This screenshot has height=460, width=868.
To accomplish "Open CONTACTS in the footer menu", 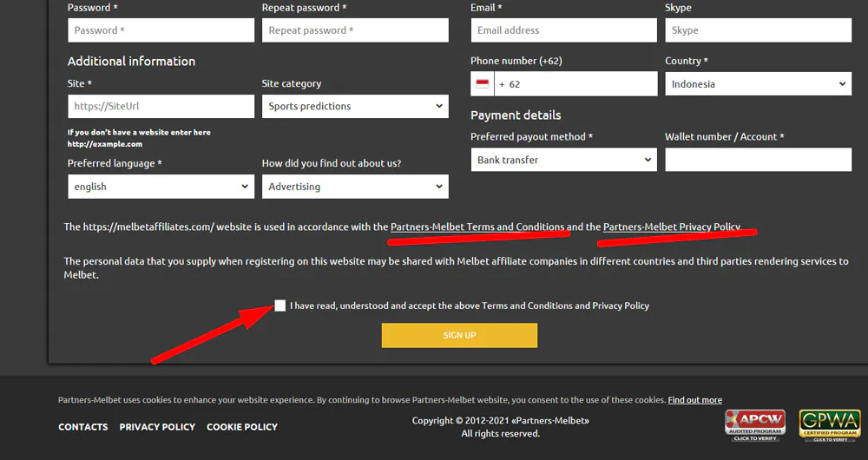I will (x=83, y=427).
